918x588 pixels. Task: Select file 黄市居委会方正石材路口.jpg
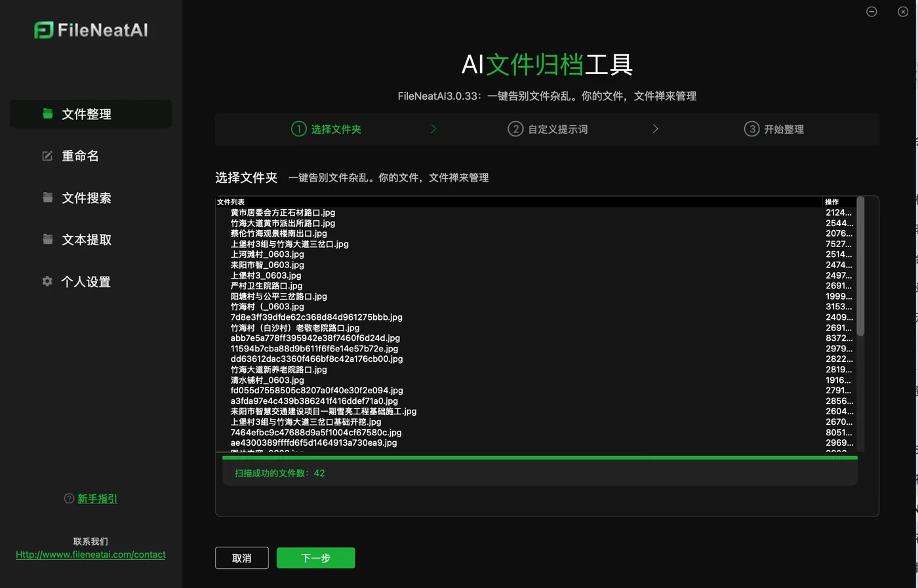[283, 212]
